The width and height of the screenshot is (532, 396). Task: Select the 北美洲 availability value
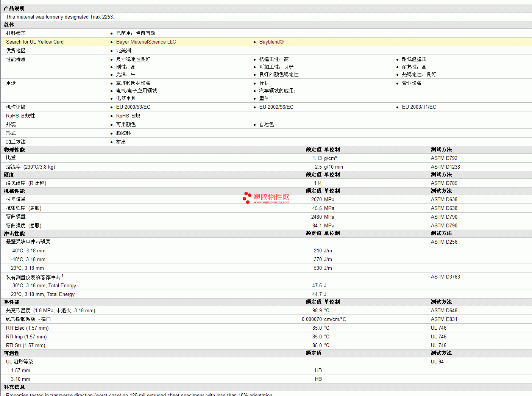click(x=123, y=50)
